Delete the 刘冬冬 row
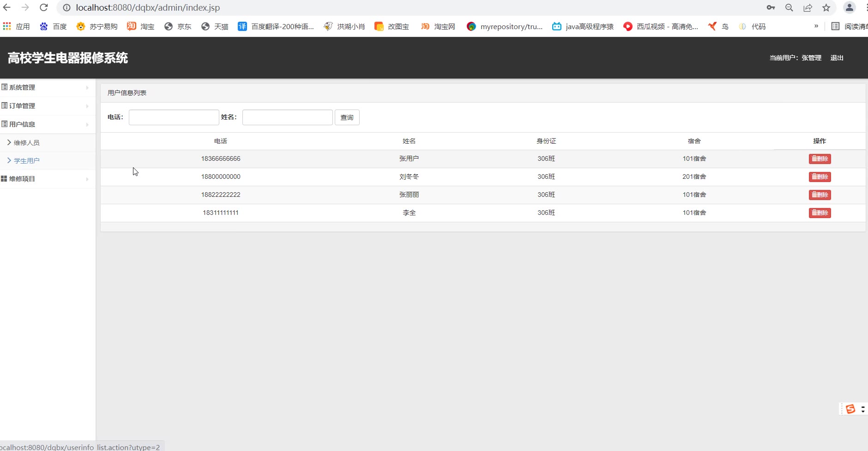This screenshot has height=451, width=868. pos(820,177)
